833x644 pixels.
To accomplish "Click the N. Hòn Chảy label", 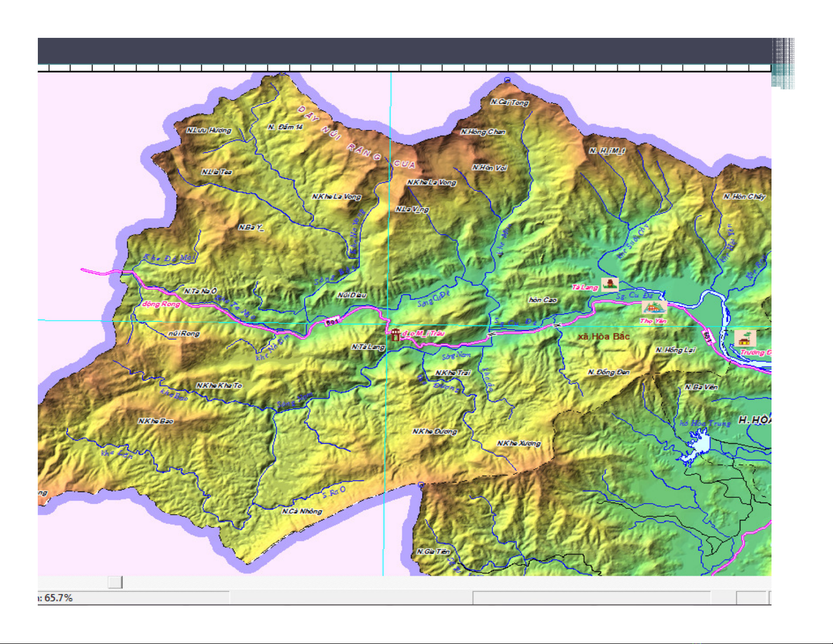I will click(744, 197).
